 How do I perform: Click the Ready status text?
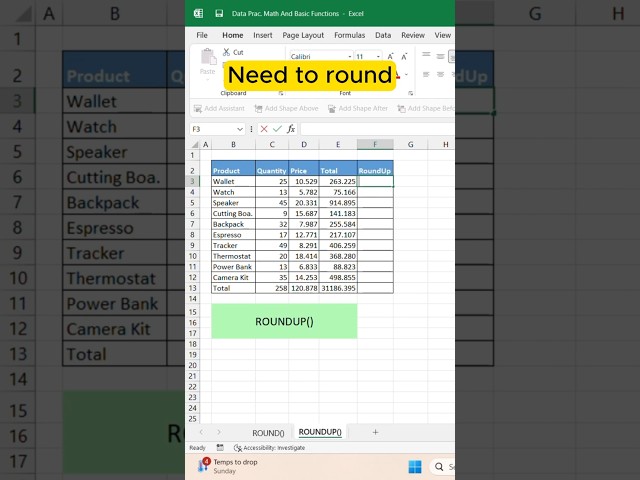197,448
